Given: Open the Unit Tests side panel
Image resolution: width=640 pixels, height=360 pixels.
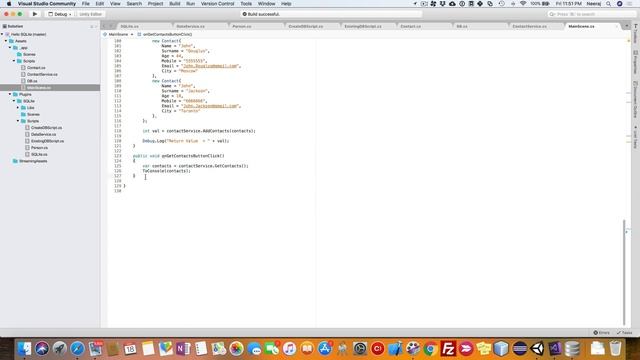Looking at the screenshot, I should click(636, 138).
